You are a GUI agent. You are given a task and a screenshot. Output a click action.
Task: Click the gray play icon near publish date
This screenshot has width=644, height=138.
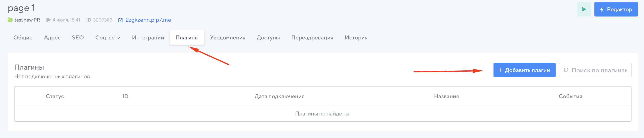coord(48,20)
